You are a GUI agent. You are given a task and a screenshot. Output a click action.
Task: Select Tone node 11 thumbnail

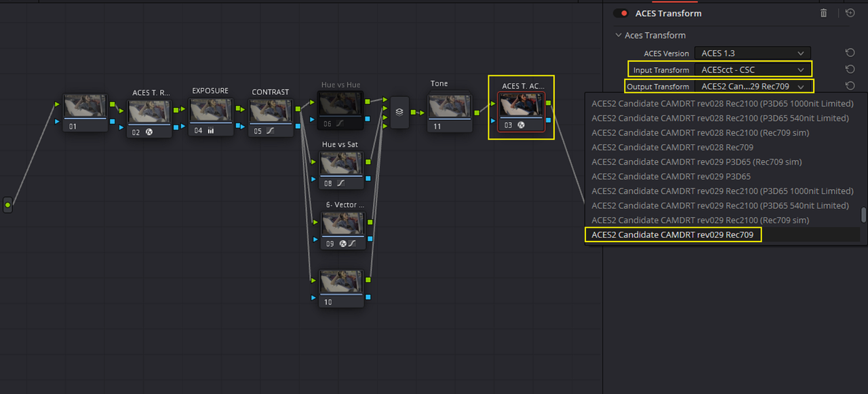point(449,106)
